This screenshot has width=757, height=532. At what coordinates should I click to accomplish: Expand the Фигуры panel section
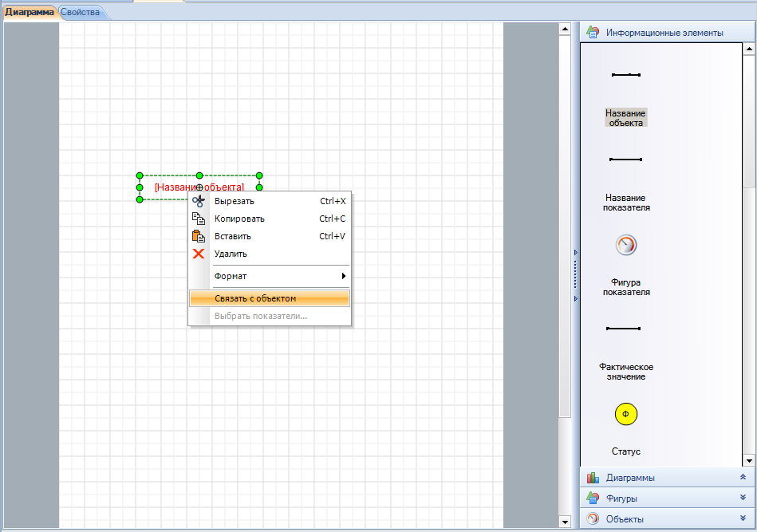pyautogui.click(x=743, y=498)
